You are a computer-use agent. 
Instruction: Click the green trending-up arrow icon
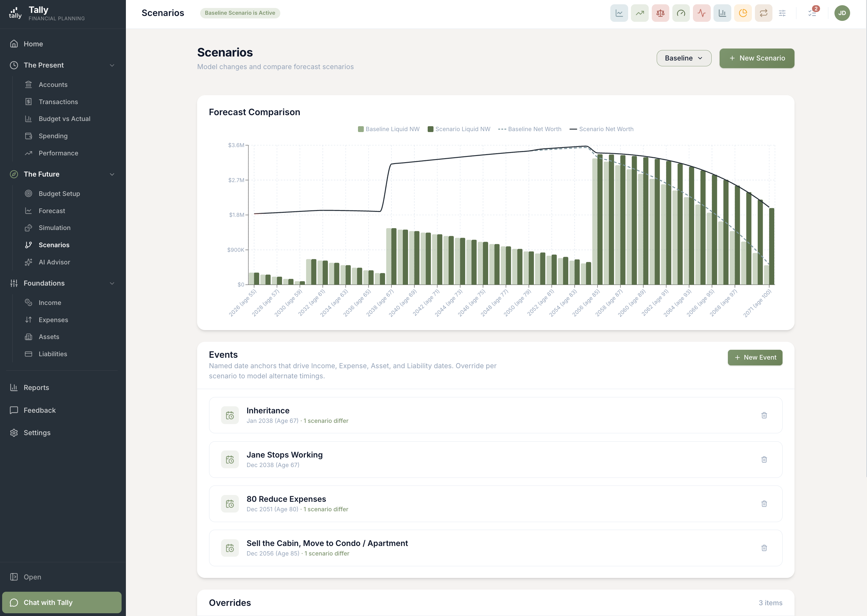tap(640, 13)
